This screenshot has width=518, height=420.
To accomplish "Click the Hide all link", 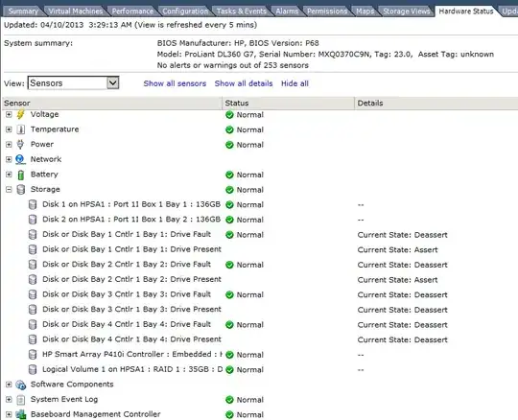I will point(294,83).
